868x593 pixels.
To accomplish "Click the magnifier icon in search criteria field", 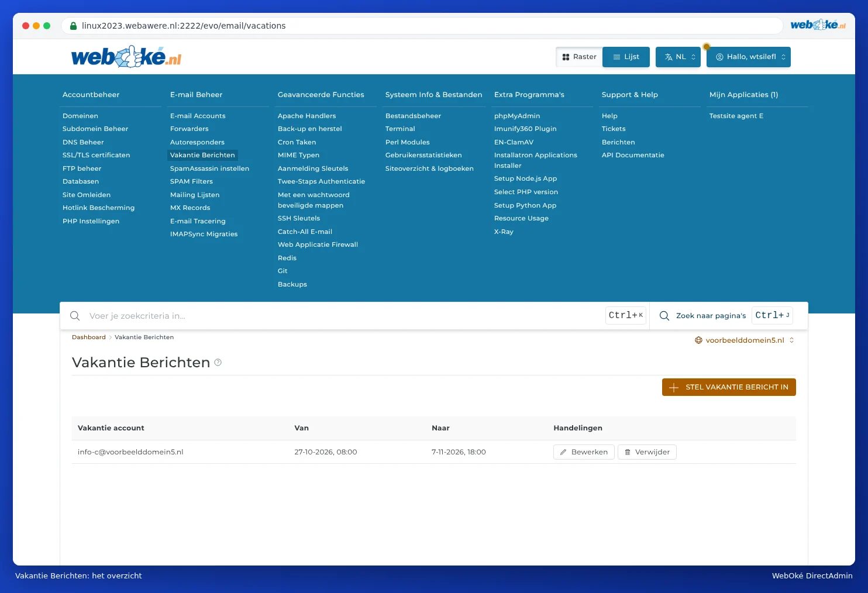I will coord(75,316).
